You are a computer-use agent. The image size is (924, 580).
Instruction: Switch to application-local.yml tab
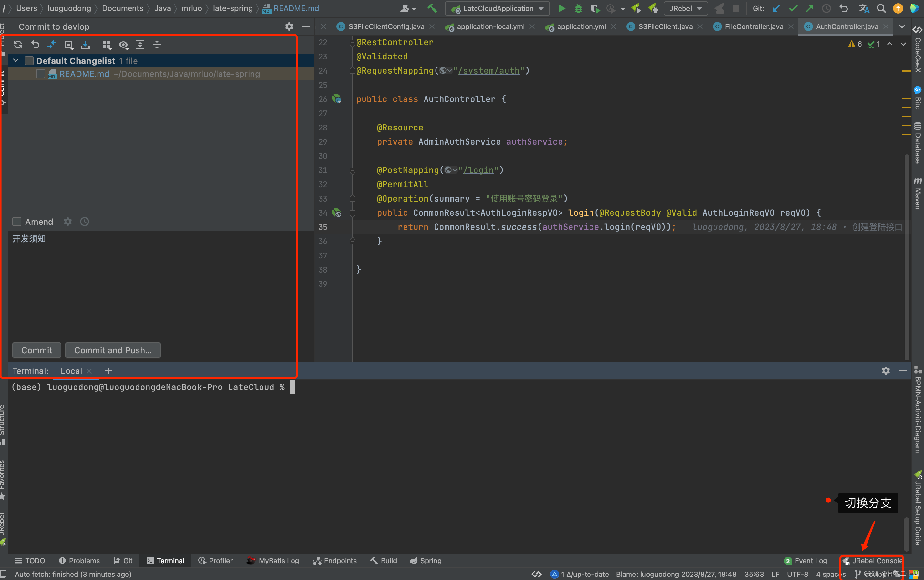490,26
